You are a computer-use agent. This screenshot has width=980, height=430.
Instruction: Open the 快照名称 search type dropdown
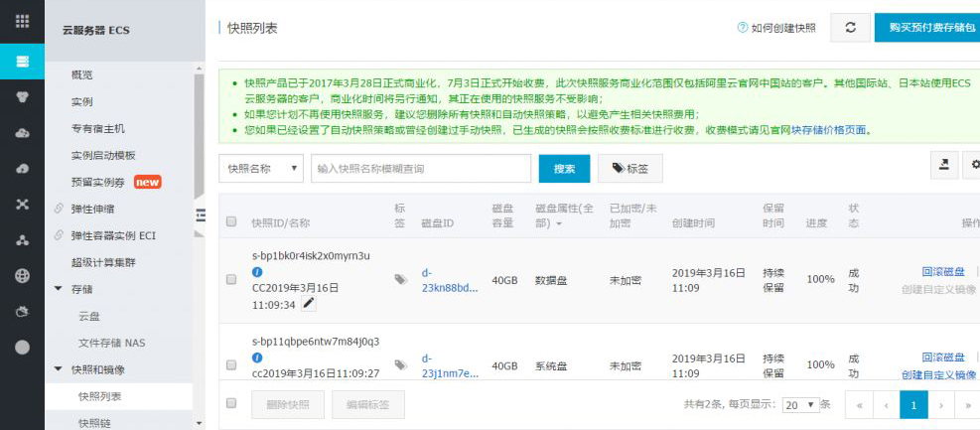[x=261, y=169]
